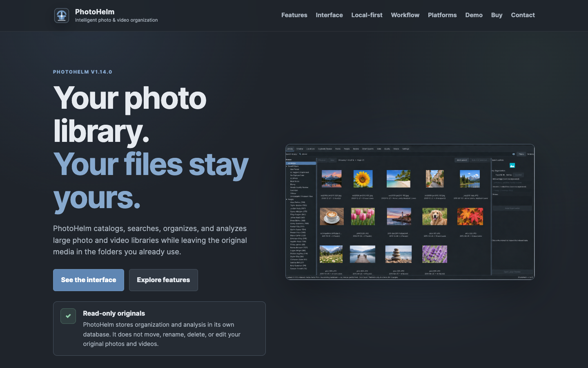Image resolution: width=588 pixels, height=368 pixels.
Task: Collapse the People tree in preview sidebar
Action: 287,200
